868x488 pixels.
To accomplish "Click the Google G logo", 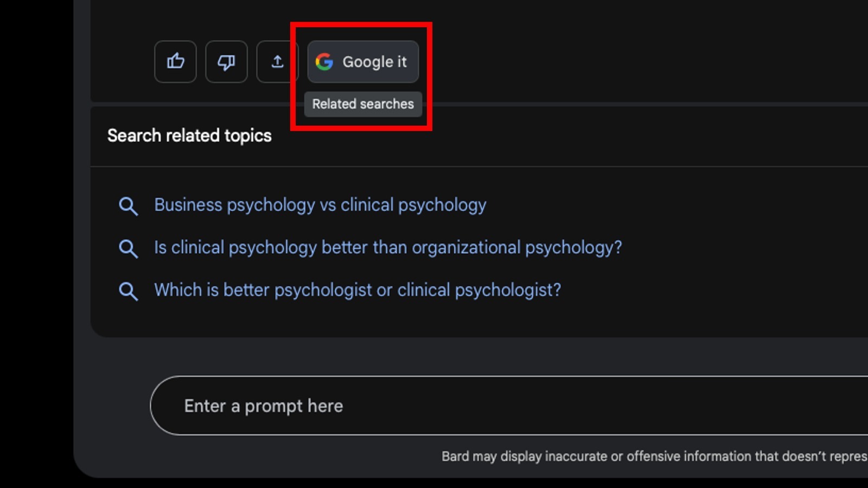I will pos(324,62).
